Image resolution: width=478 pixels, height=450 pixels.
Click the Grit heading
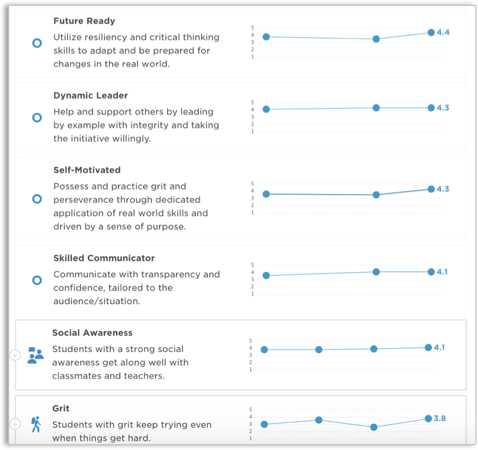coord(61,408)
